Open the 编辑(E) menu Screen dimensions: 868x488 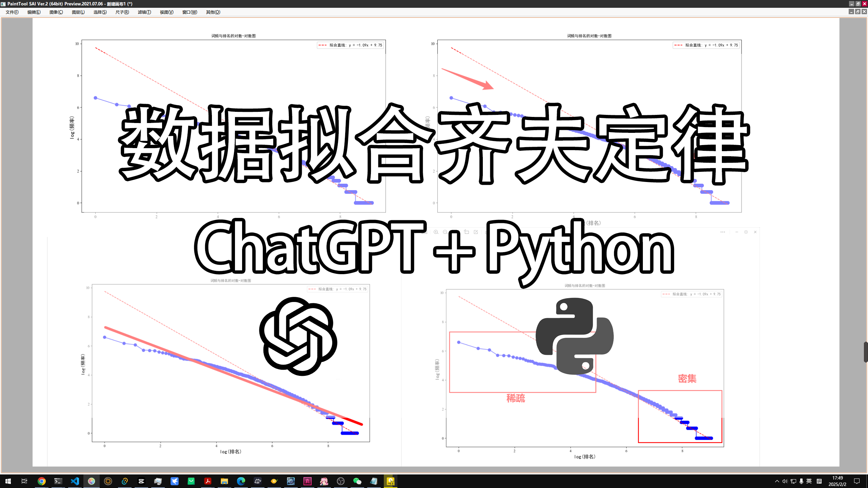pyautogui.click(x=34, y=12)
